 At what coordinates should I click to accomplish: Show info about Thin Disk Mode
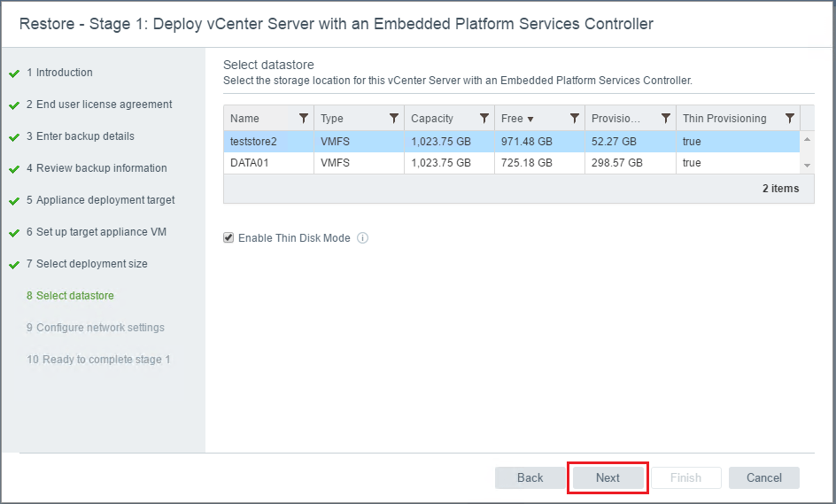[362, 238]
